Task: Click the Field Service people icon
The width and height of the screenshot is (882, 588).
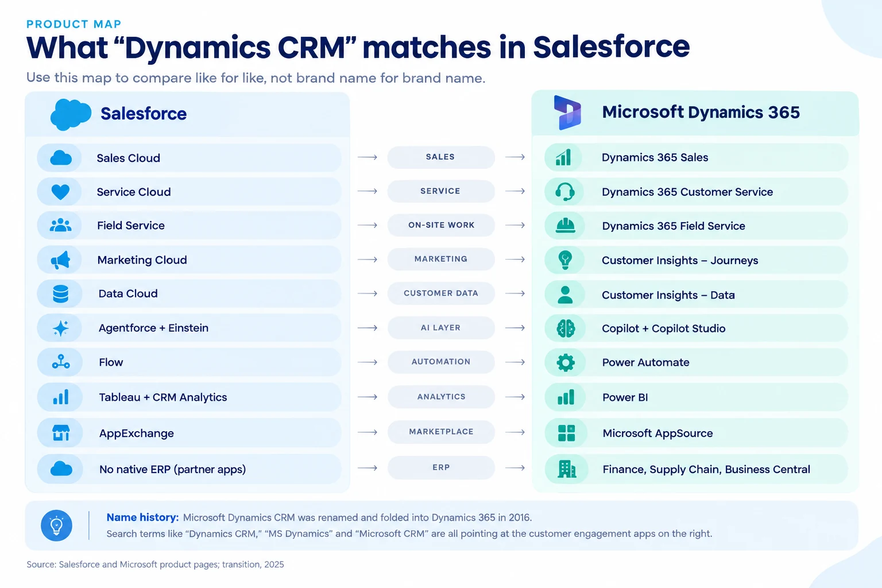Action: 61,226
